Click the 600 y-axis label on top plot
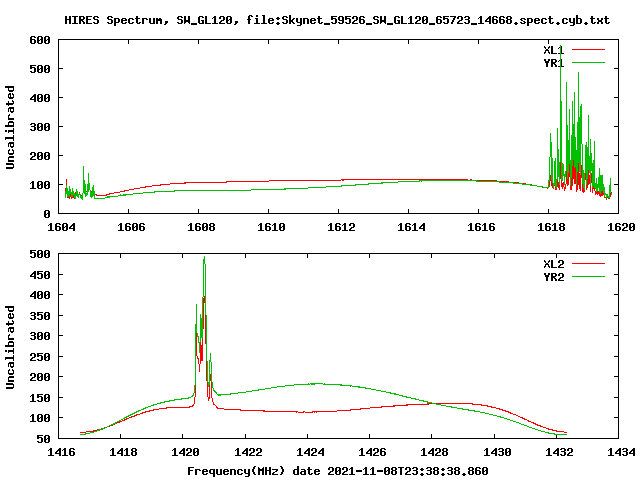640x480 pixels. click(40, 40)
